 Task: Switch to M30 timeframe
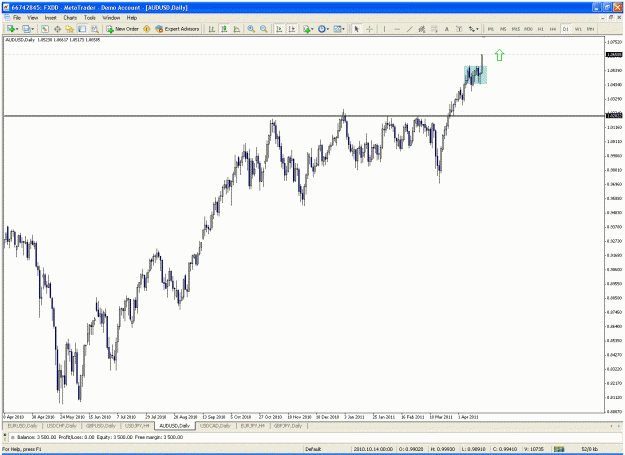click(x=528, y=29)
